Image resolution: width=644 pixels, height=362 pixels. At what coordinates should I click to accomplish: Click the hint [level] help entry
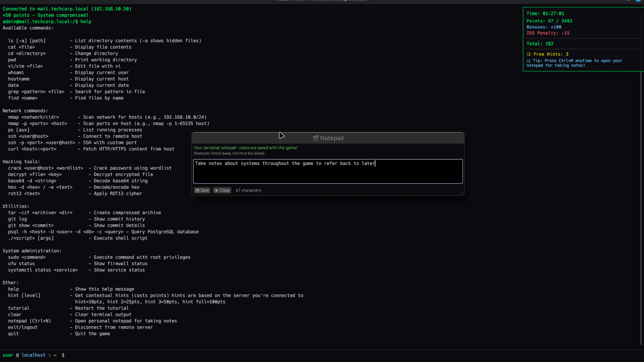(x=24, y=295)
